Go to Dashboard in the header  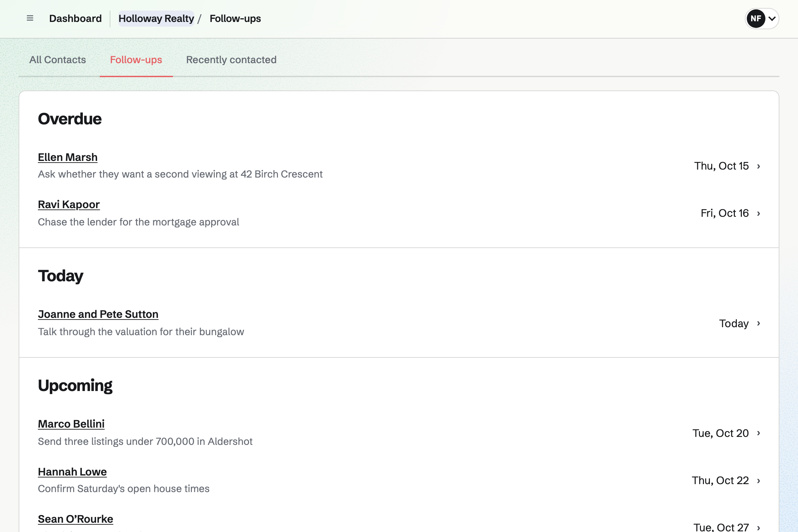coord(75,18)
